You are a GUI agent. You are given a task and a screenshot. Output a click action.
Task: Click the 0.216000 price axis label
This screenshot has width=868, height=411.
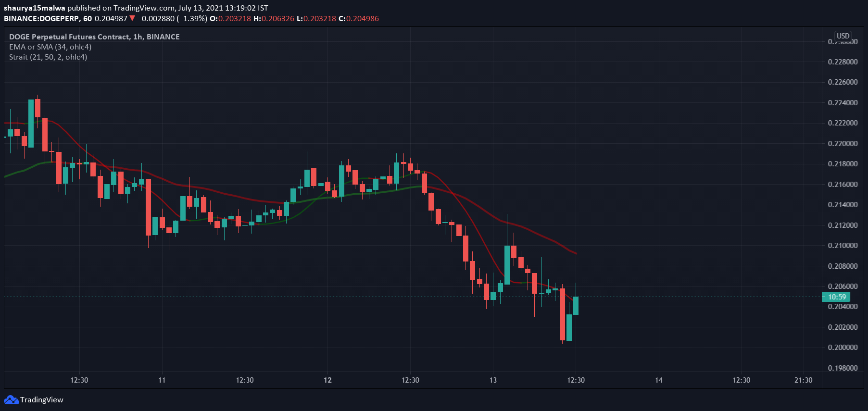click(843, 184)
